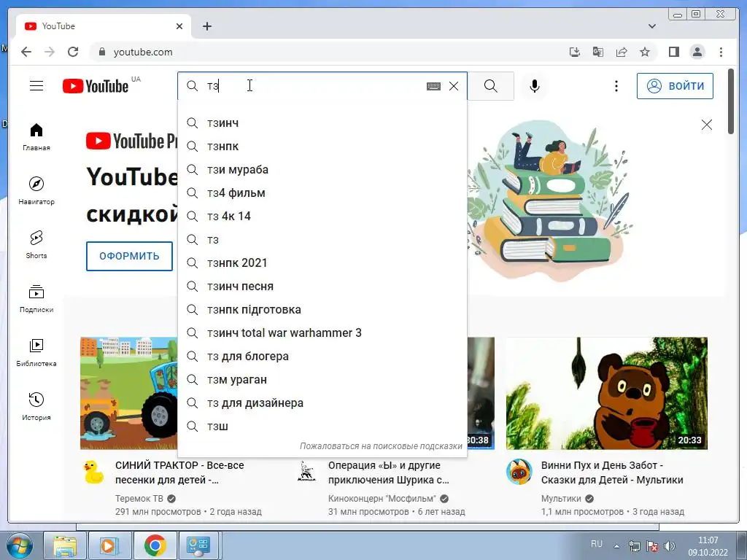Select the suggestion "тз для блогера"
This screenshot has width=747, height=560.
click(322, 356)
